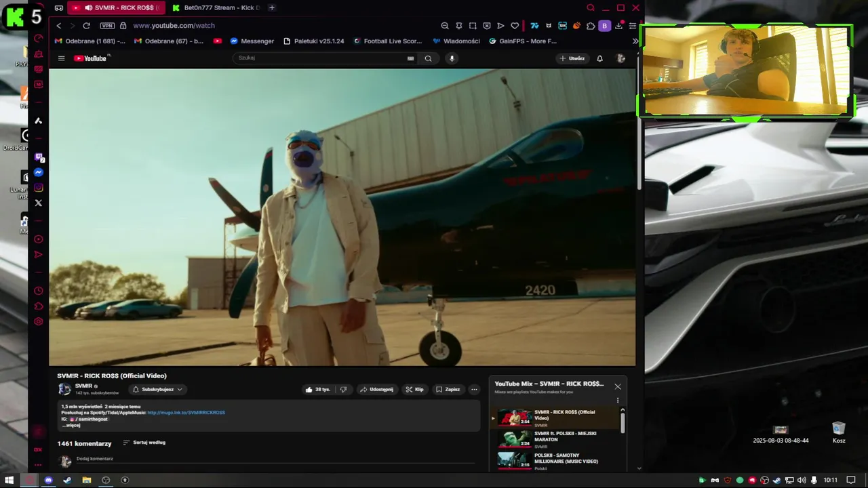Screen dimensions: 868x488
Task: Open the extensions cube icon
Action: click(591, 26)
